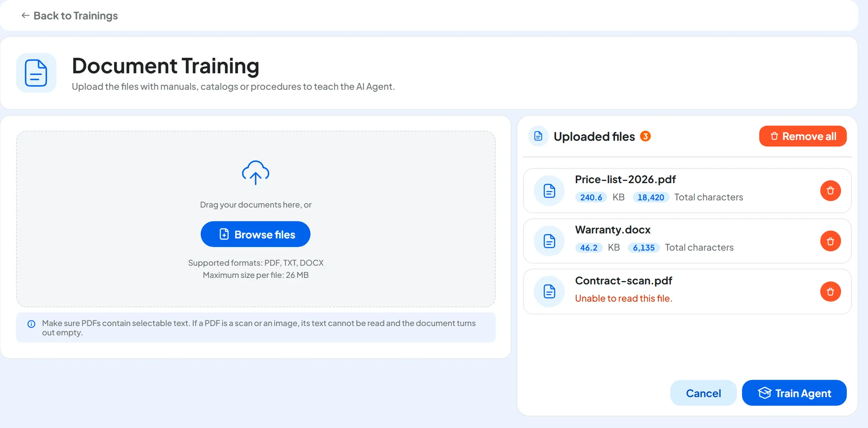868x428 pixels.
Task: Select the Warranty.docx file name
Action: pyautogui.click(x=613, y=230)
